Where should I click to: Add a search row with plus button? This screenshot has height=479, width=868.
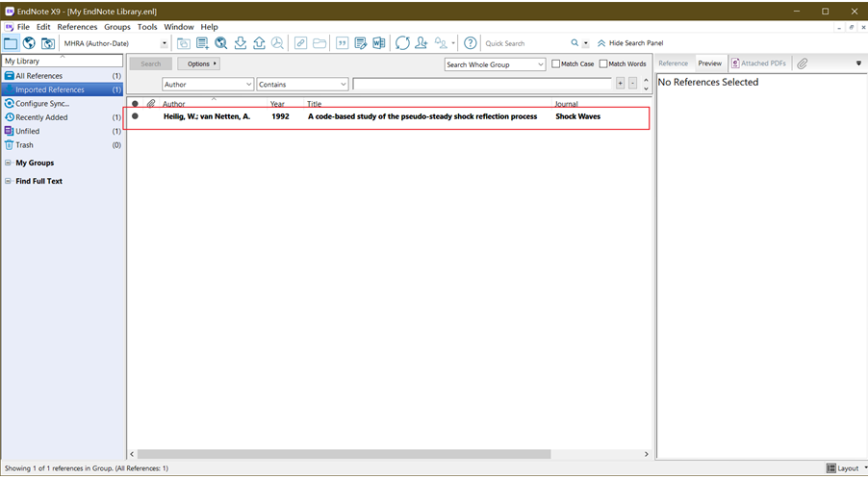point(620,84)
